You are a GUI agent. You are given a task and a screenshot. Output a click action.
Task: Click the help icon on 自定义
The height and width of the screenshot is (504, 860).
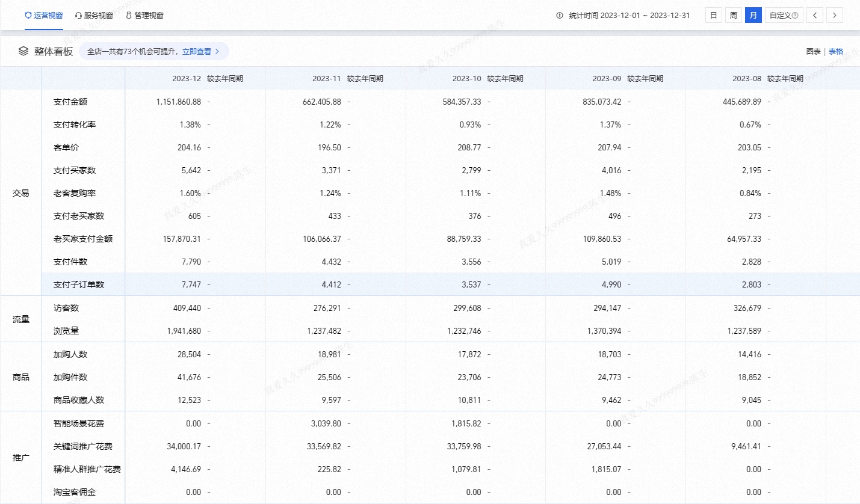tap(794, 16)
